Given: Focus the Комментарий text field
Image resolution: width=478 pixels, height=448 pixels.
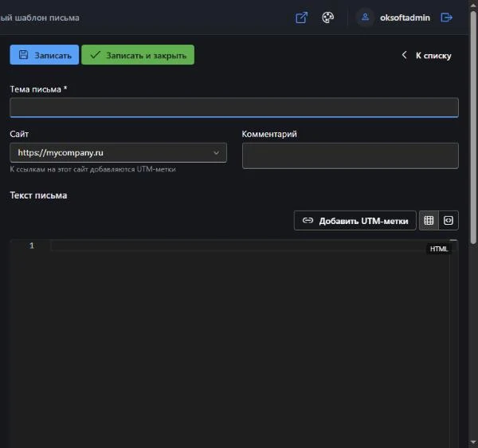Looking at the screenshot, I should pyautogui.click(x=351, y=155).
